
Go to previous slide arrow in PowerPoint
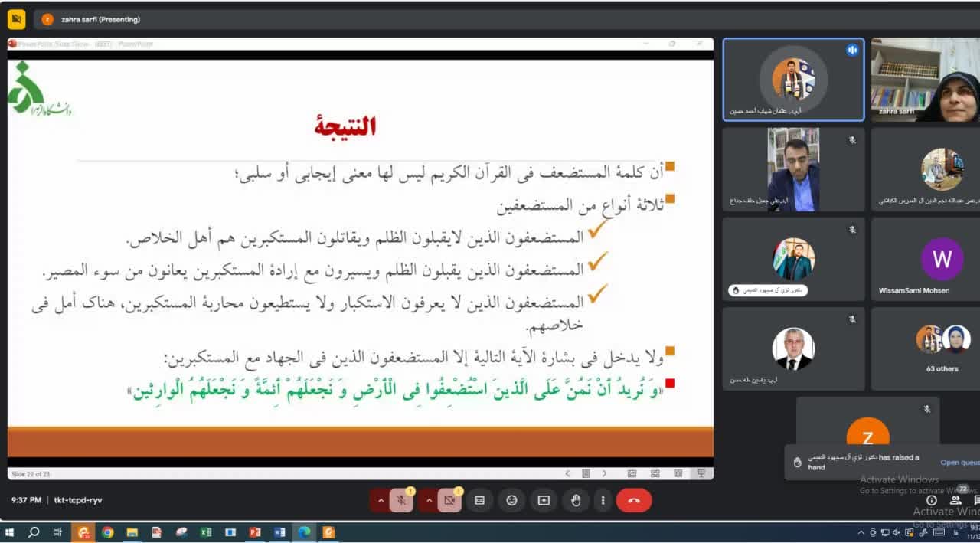567,473
